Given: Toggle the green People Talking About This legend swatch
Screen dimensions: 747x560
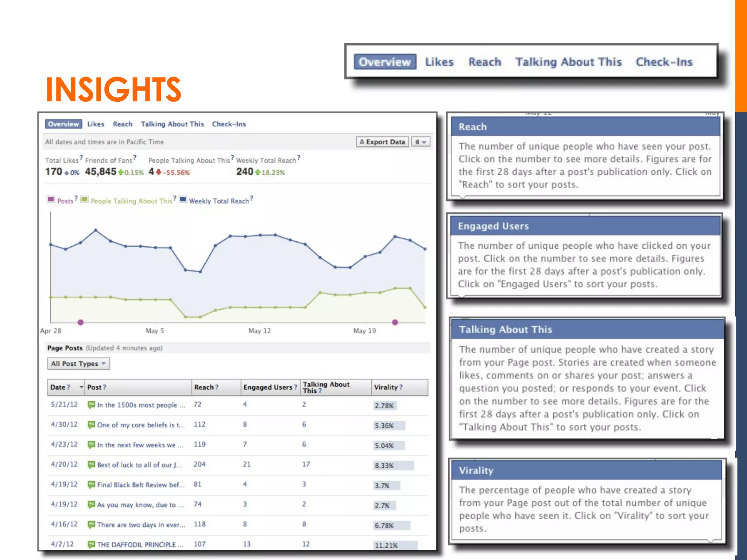Looking at the screenshot, I should (x=84, y=199).
